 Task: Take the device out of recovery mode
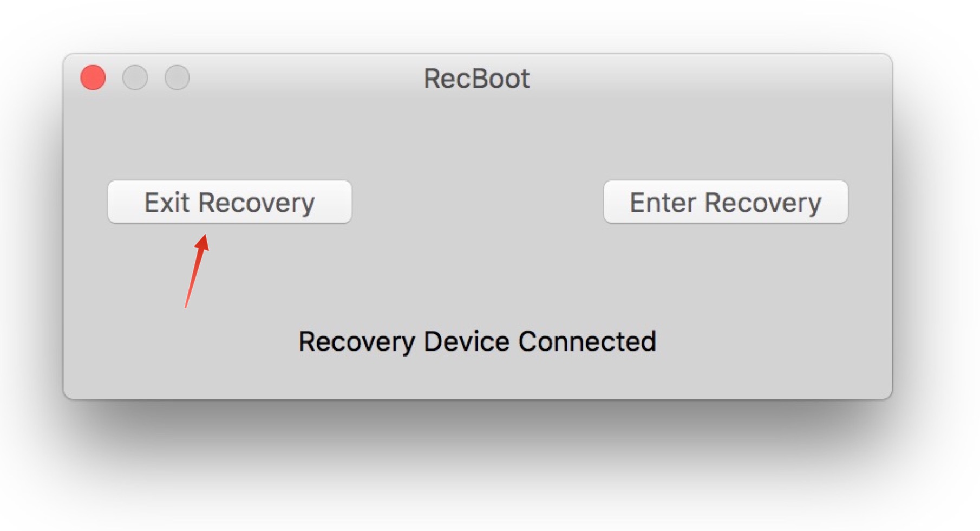tap(230, 202)
